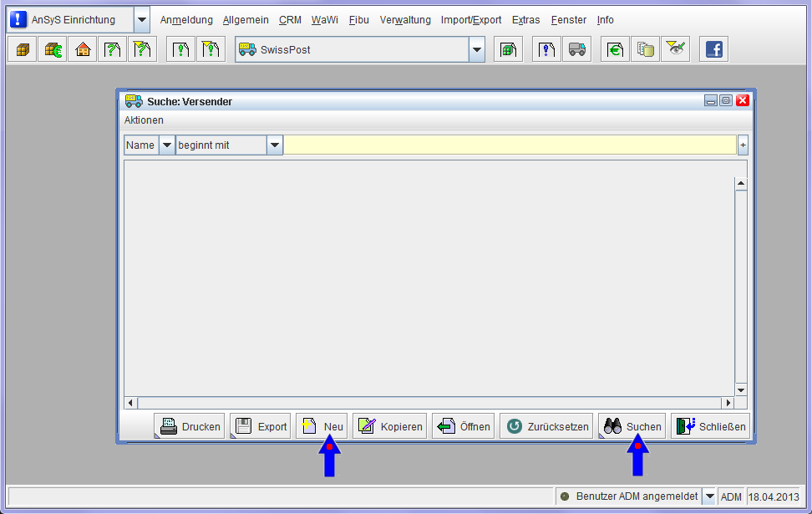
Task: Open the WaWi menu
Action: (324, 20)
